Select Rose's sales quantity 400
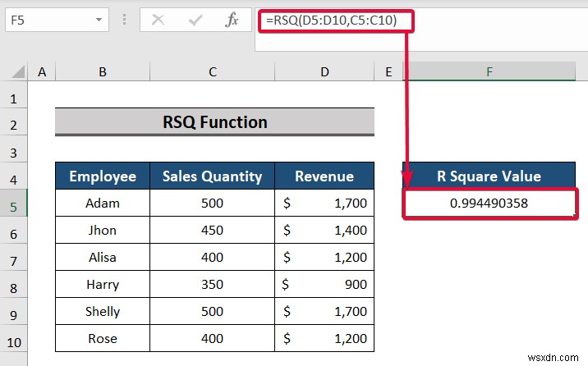 pos(212,338)
